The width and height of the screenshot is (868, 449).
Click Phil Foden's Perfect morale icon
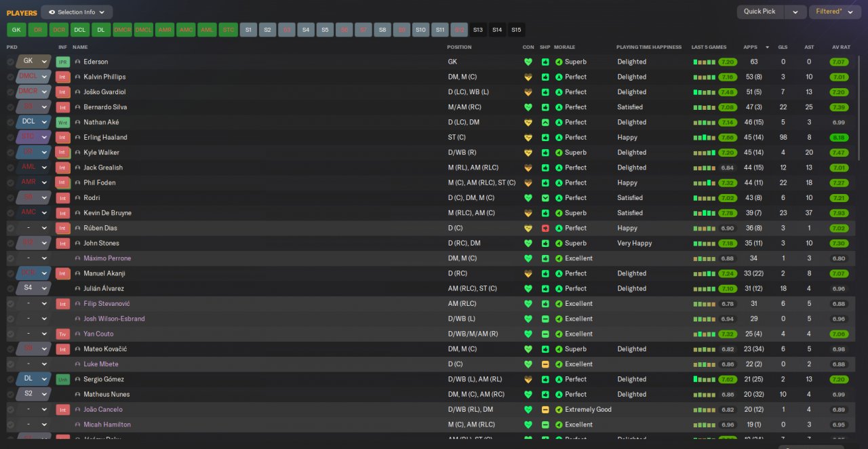coord(559,182)
